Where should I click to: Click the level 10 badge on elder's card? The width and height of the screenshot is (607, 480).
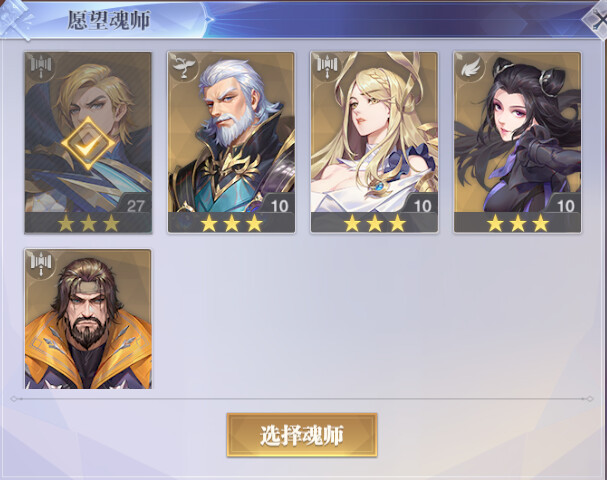(279, 205)
